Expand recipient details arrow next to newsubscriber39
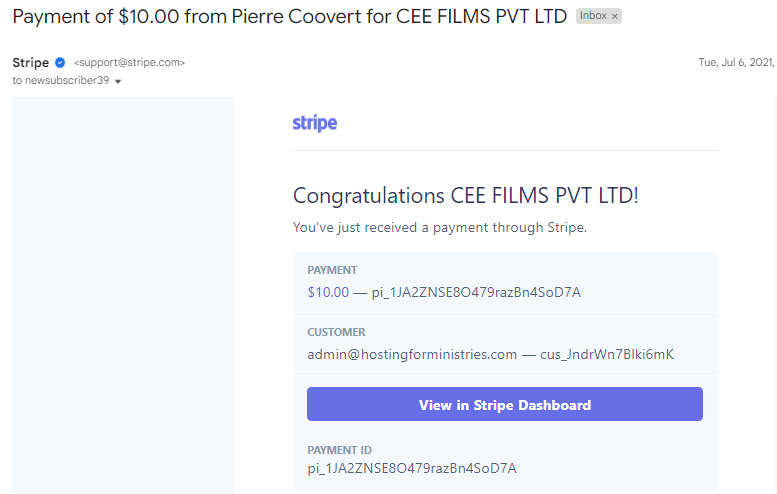The width and height of the screenshot is (777, 494). coord(118,81)
